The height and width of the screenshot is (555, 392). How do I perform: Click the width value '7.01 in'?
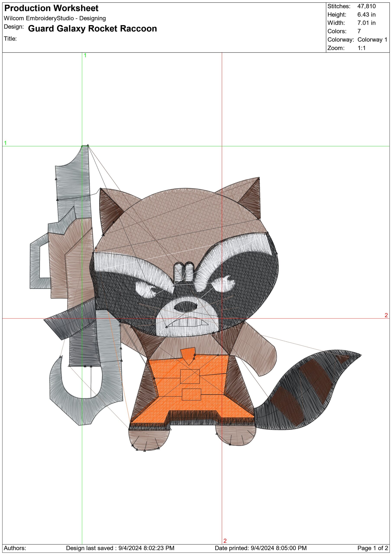(366, 23)
